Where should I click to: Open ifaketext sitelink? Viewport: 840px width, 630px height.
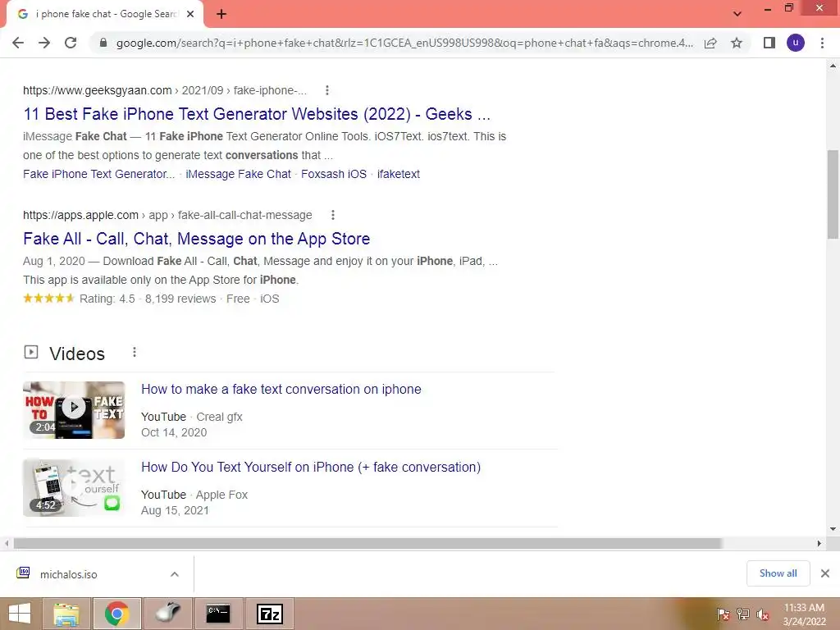coord(399,174)
